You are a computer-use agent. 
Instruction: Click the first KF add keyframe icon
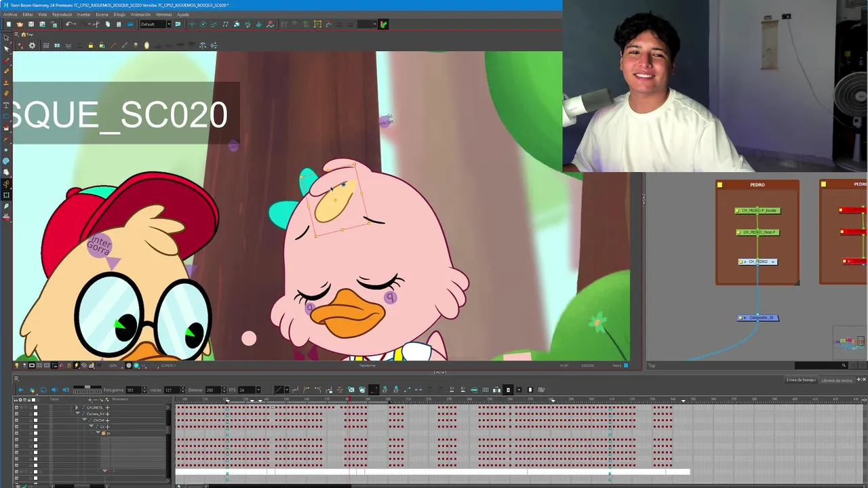tap(384, 390)
